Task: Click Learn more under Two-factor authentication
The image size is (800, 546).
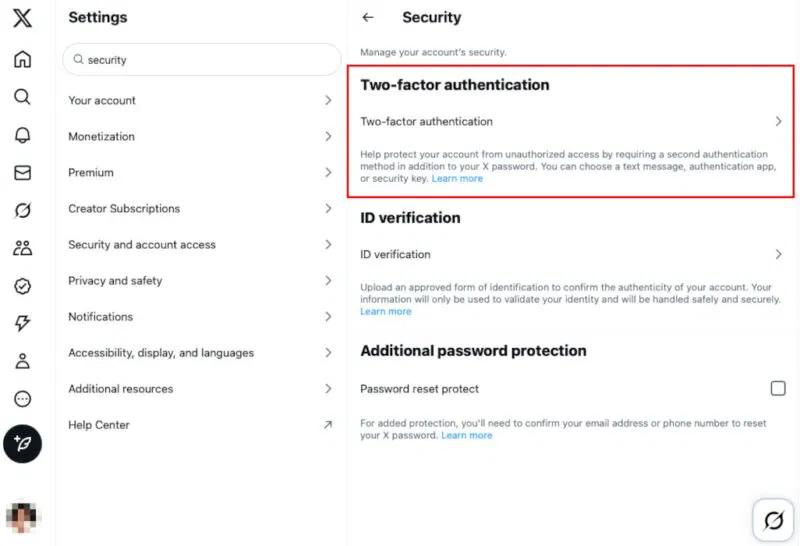Action: pyautogui.click(x=457, y=179)
